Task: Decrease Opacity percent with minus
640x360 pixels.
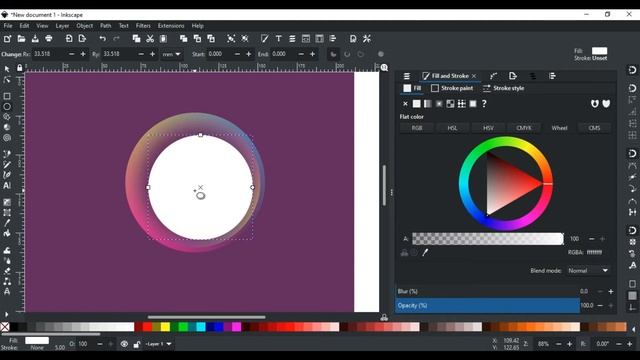Action: point(600,305)
